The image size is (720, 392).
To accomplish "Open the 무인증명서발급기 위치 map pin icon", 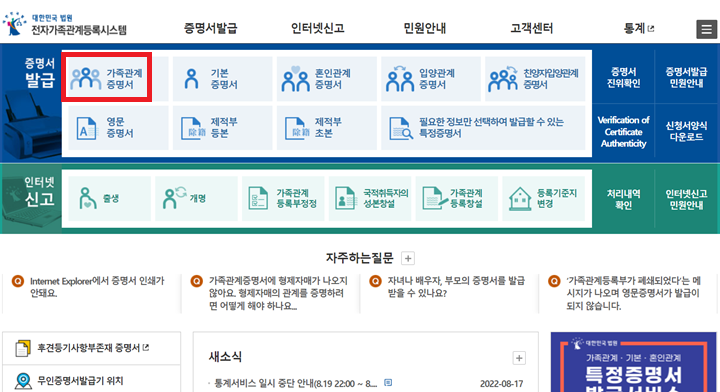I will coord(23,381).
